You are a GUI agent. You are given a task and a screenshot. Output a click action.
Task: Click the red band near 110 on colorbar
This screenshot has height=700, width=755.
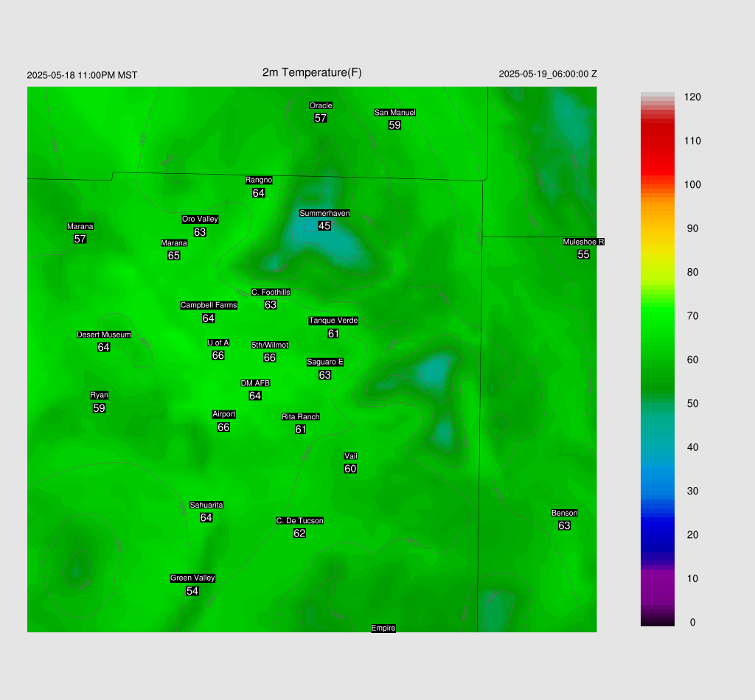[x=657, y=141]
